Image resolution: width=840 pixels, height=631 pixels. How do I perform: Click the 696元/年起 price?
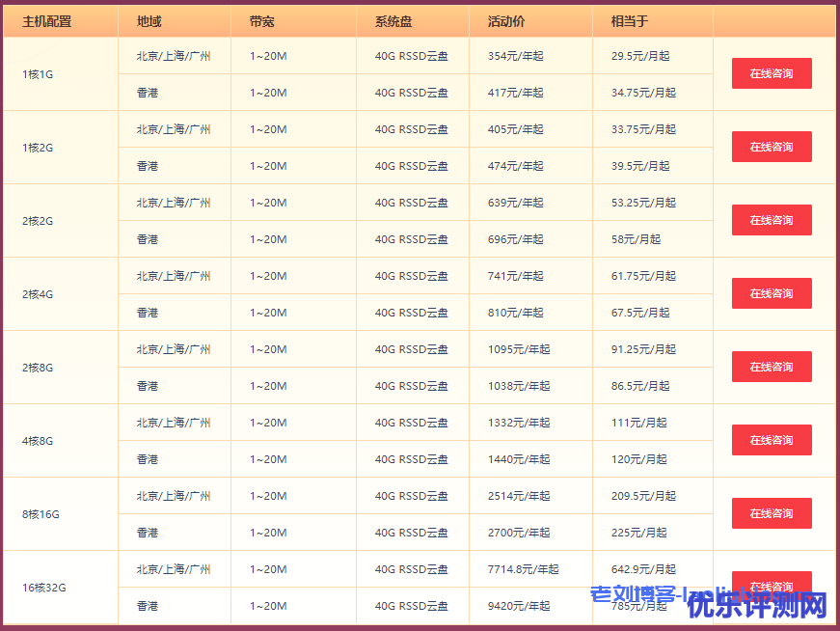click(x=515, y=239)
